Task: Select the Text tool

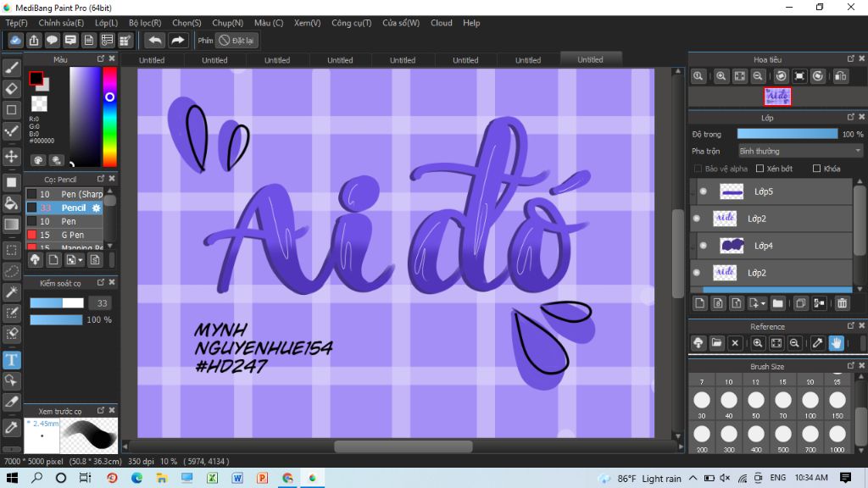Action: [x=12, y=360]
